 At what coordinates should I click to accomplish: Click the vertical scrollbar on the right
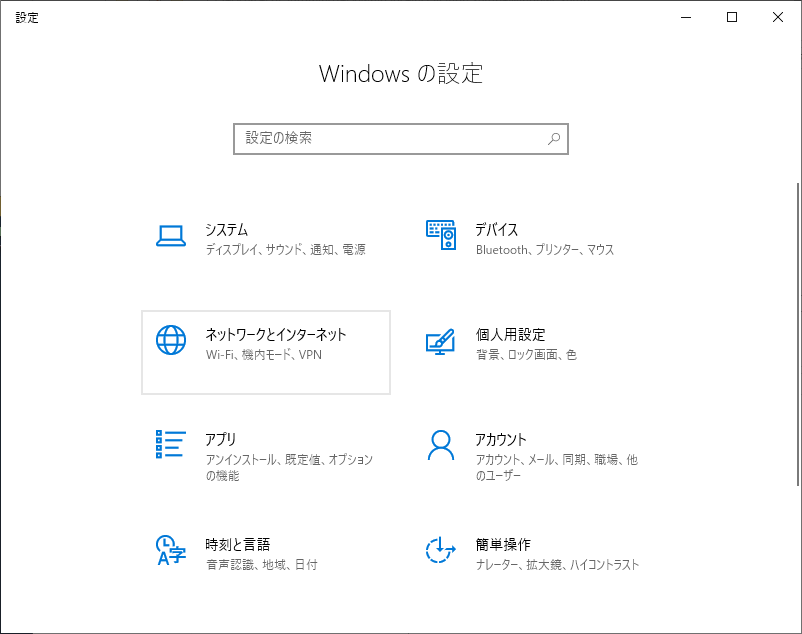pos(798,334)
